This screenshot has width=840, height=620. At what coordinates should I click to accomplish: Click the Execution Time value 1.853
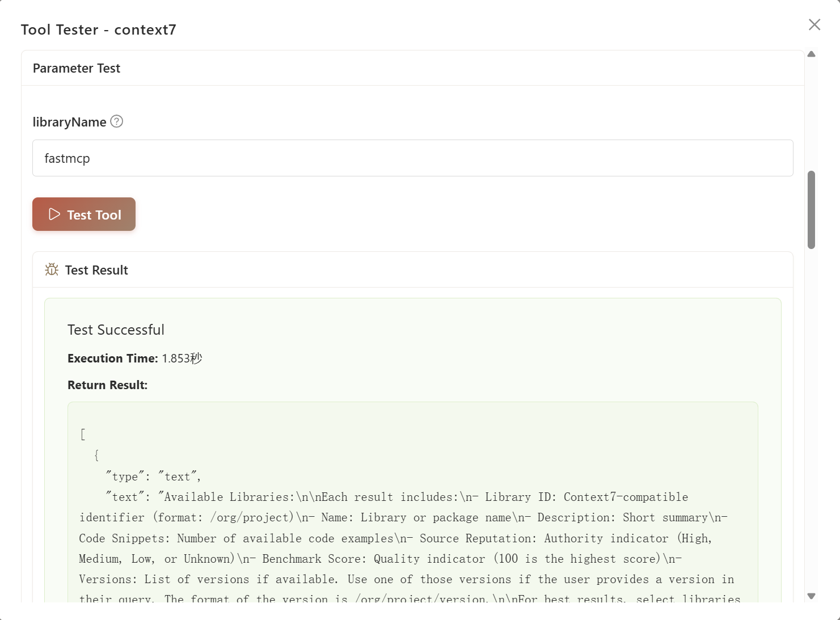click(176, 358)
